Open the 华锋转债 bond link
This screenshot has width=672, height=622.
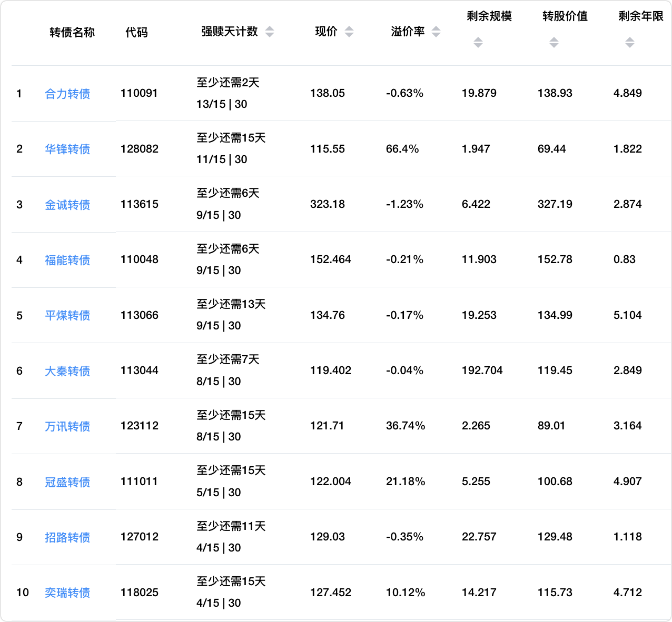(x=67, y=149)
